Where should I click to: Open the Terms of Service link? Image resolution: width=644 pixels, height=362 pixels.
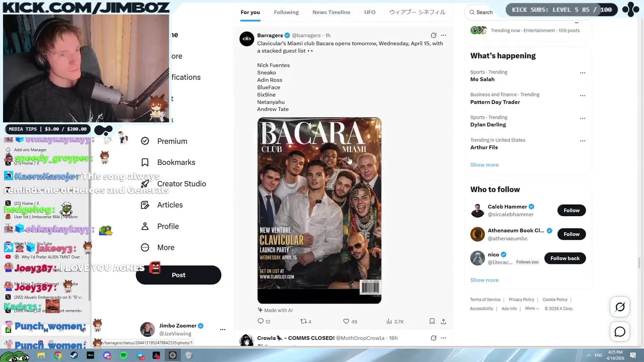485,300
